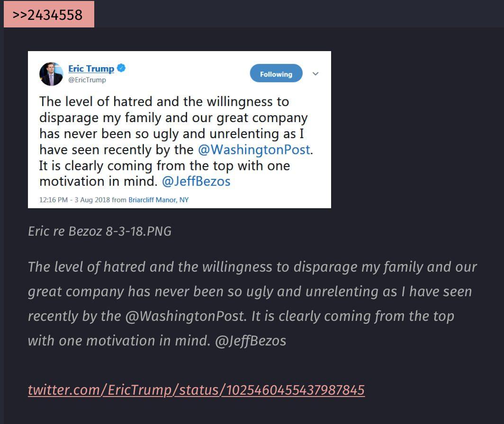Click the blue @WashingtonPost mention in the tweet
The height and width of the screenshot is (424, 504).
point(254,150)
